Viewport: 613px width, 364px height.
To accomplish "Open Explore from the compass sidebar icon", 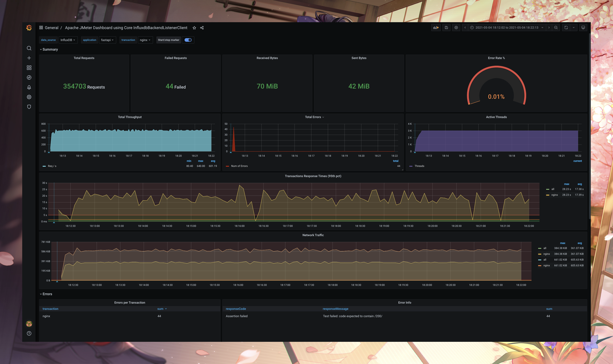I will (29, 77).
